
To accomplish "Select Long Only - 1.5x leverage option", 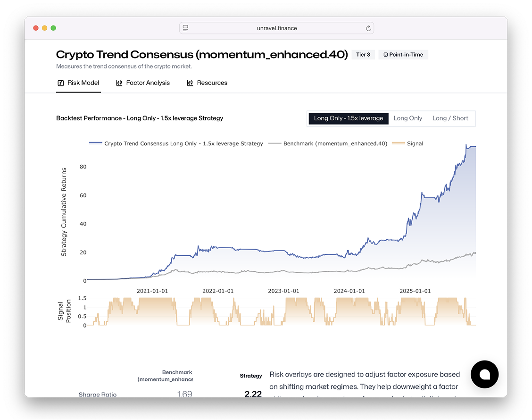I will [x=349, y=118].
